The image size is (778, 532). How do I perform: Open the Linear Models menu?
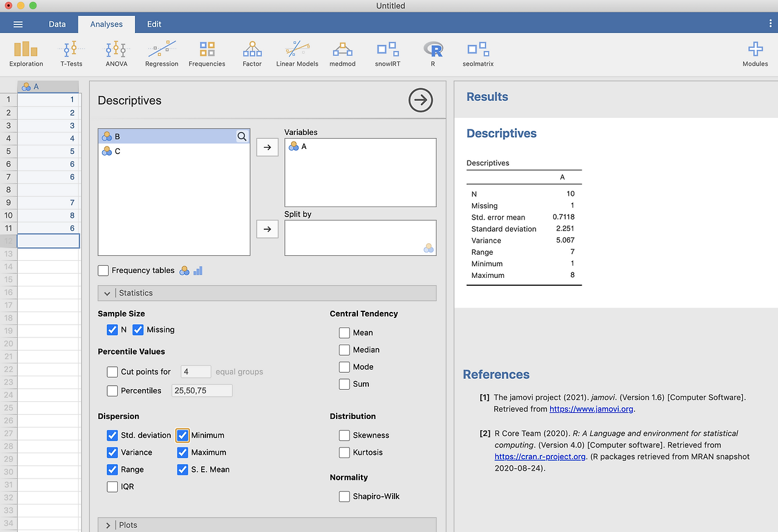point(297,54)
